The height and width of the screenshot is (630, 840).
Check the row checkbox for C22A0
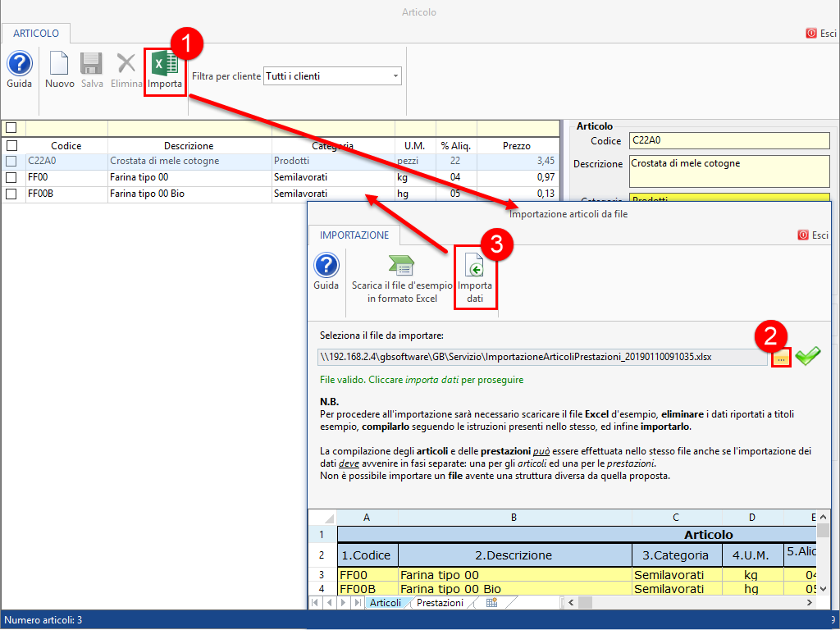tap(11, 161)
